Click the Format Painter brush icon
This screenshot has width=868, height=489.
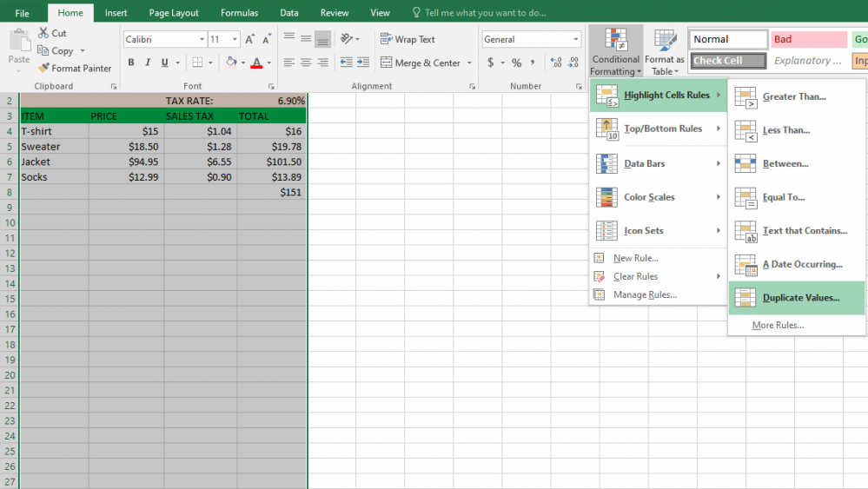point(43,68)
